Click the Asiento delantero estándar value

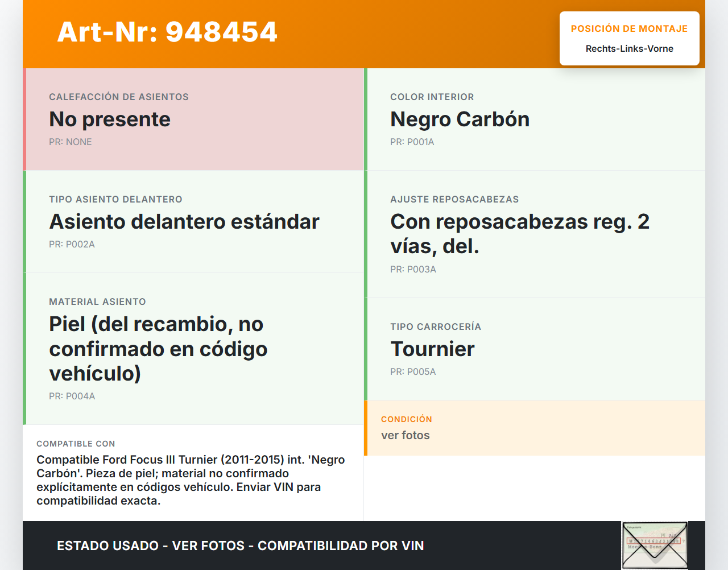184,222
